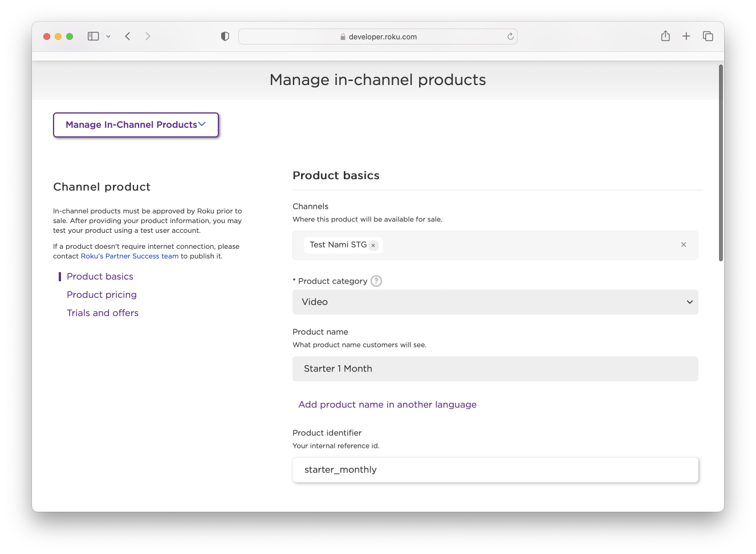Show the tab overview icon
Image resolution: width=756 pixels, height=554 pixels.
(x=708, y=37)
